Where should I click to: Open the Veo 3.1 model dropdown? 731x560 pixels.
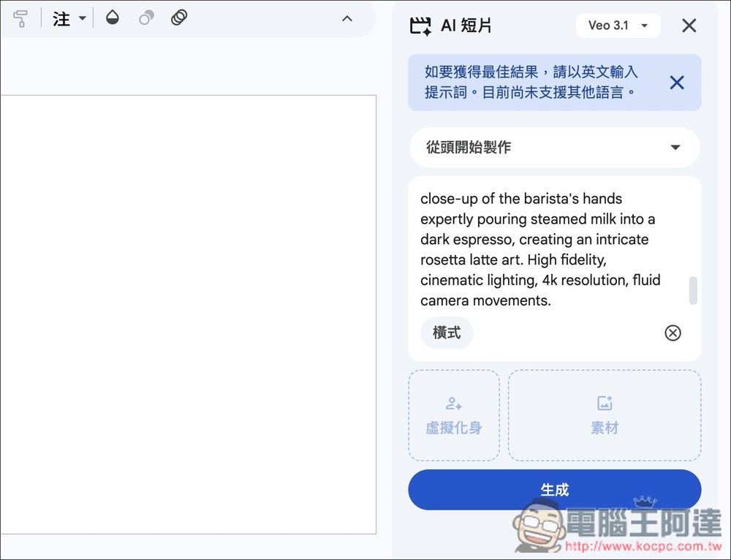pos(618,25)
